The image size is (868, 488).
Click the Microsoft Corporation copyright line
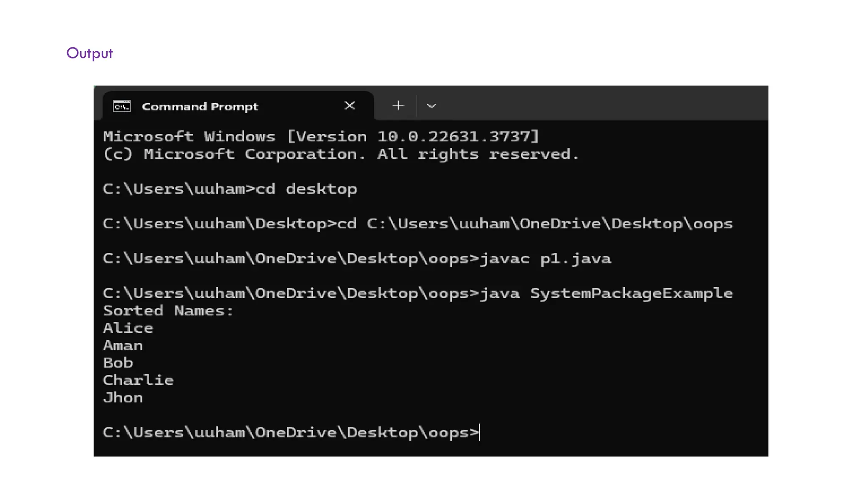(x=341, y=154)
